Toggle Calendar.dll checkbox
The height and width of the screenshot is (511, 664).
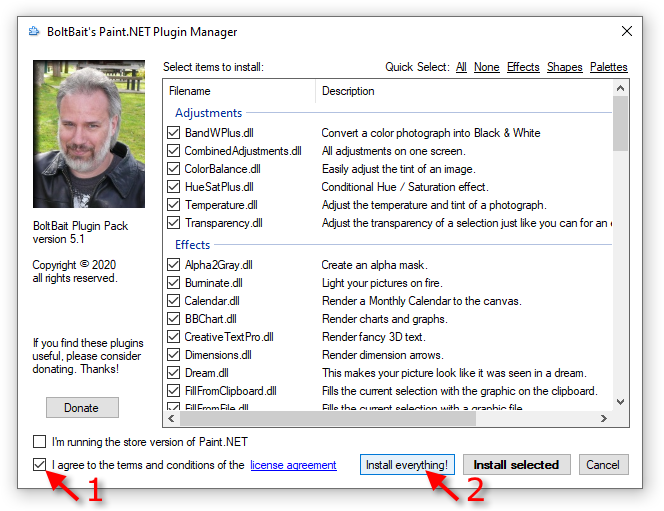tap(173, 301)
